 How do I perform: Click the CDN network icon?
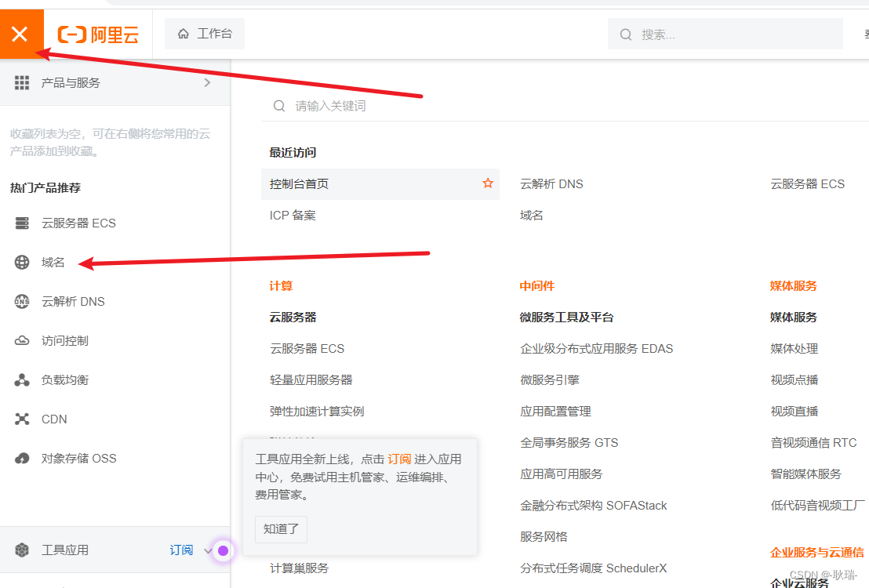(x=22, y=419)
